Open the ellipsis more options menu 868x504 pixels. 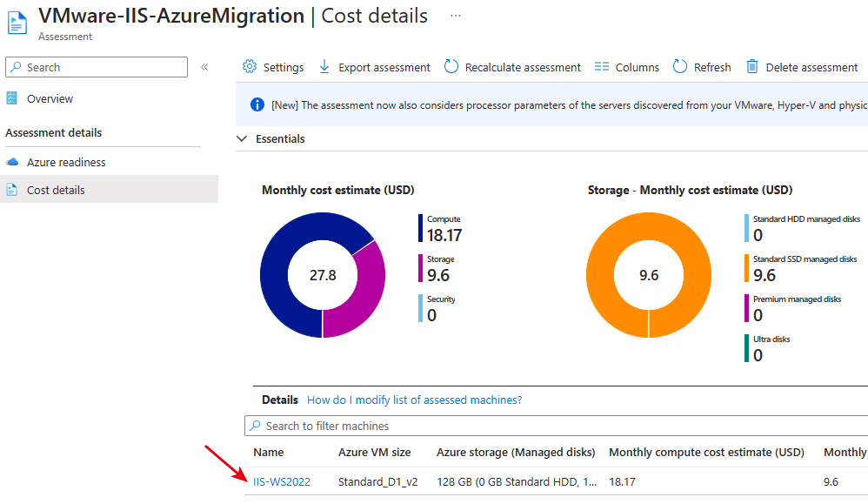click(456, 16)
